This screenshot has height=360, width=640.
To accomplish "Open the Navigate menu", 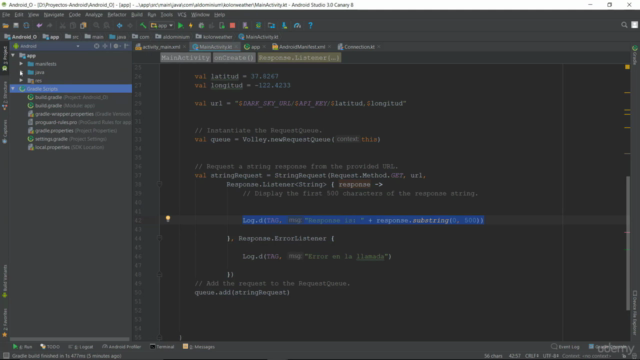I will coord(53,15).
